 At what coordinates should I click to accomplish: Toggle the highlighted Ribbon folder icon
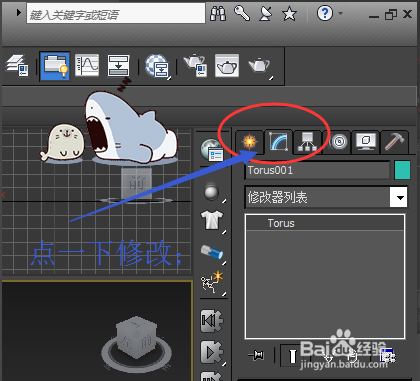click(x=55, y=66)
